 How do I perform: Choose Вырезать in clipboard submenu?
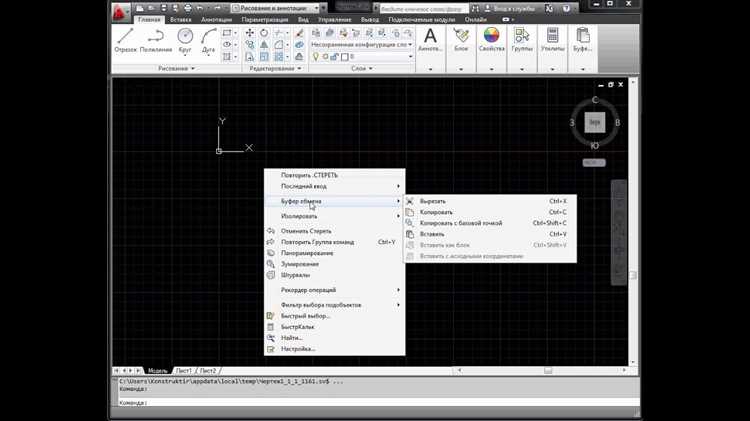434,201
